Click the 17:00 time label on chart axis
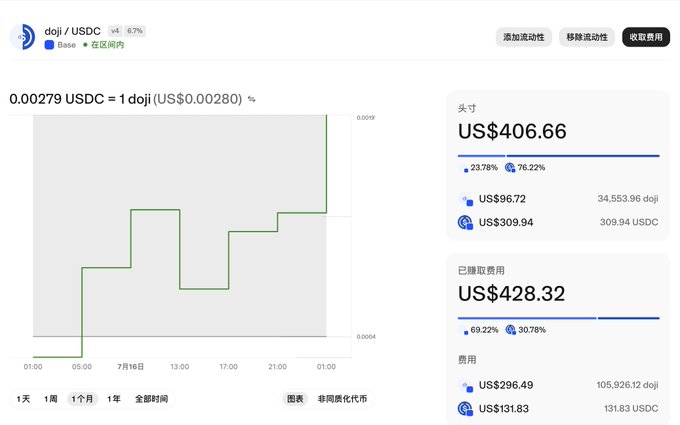680x425 pixels. click(x=229, y=367)
